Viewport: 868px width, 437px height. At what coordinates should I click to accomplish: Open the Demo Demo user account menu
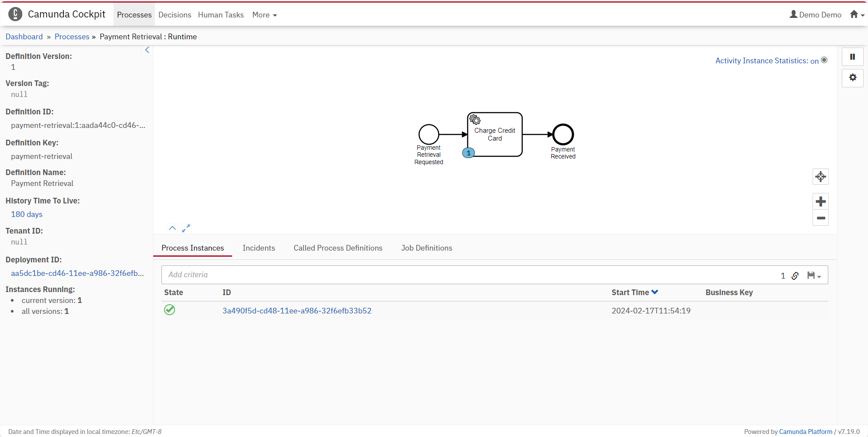(815, 14)
